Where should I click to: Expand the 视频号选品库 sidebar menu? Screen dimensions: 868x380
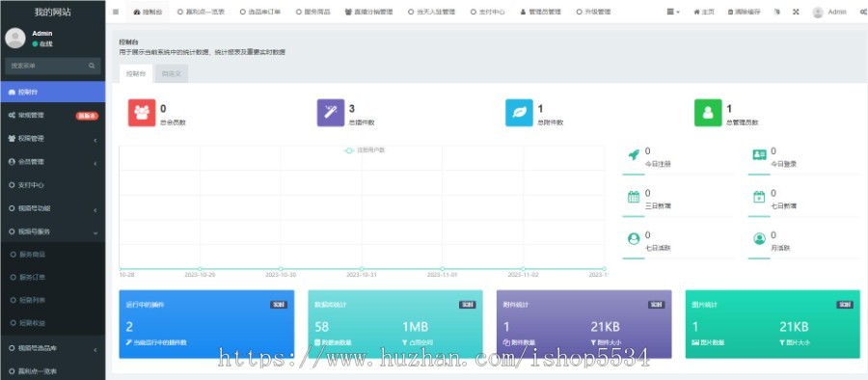pyautogui.click(x=53, y=348)
